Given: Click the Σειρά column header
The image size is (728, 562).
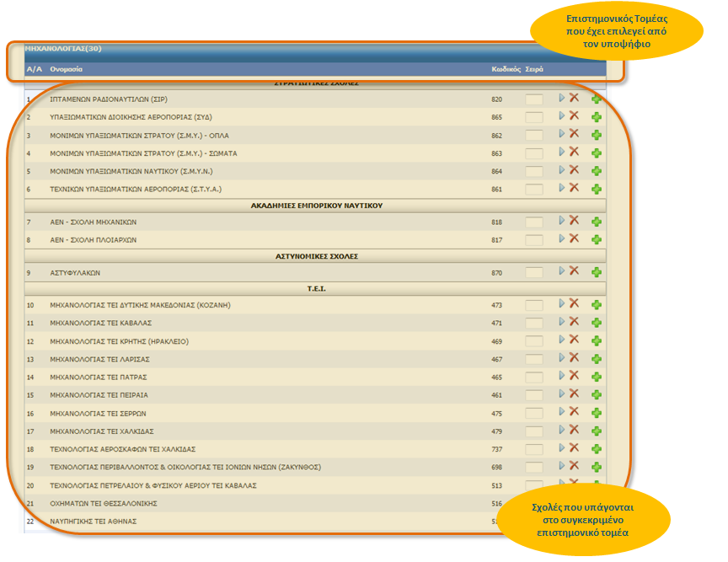Looking at the screenshot, I should pos(534,69).
